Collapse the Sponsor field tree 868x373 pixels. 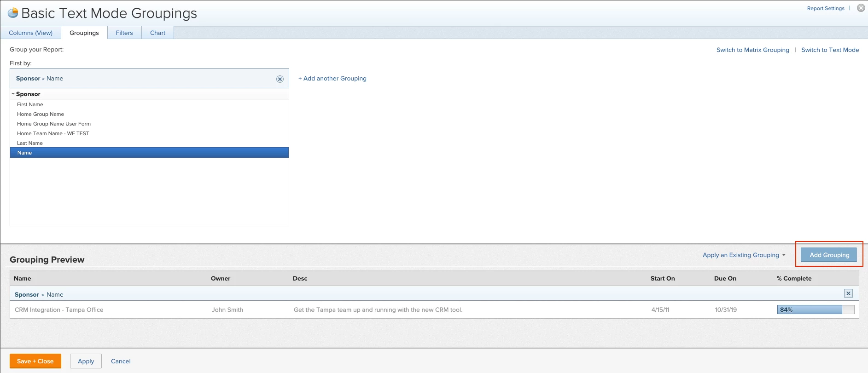[x=13, y=94]
